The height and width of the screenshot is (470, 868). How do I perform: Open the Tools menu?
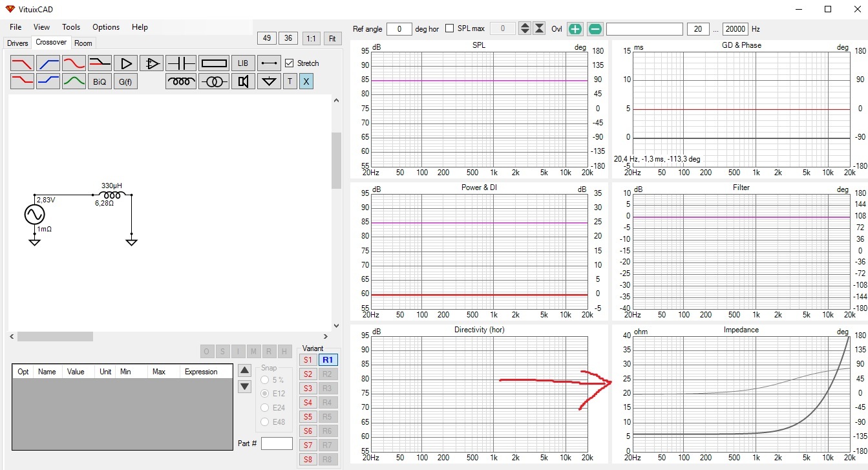coord(71,27)
